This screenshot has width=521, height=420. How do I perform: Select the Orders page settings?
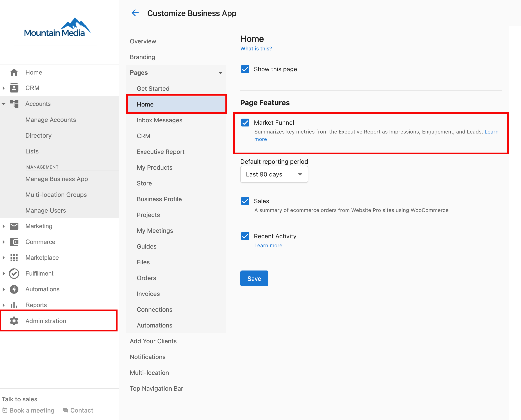pyautogui.click(x=146, y=278)
